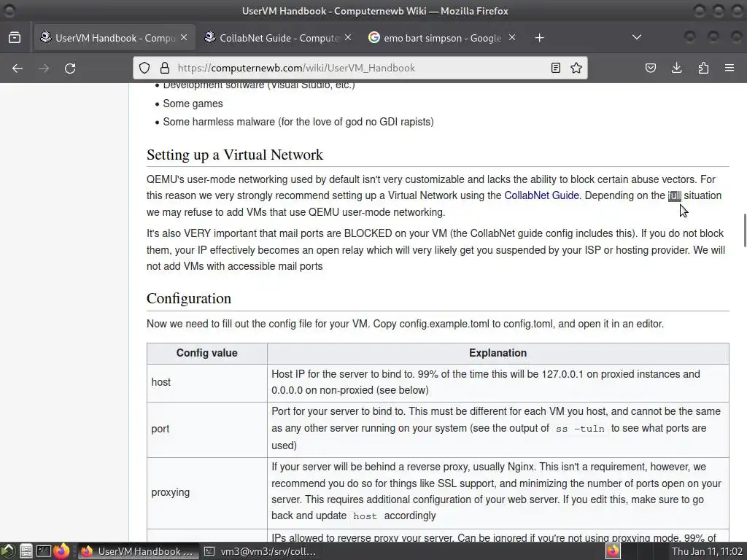Launch Firefox from taskbar launcher
This screenshot has width=747, height=560.
tap(61, 551)
